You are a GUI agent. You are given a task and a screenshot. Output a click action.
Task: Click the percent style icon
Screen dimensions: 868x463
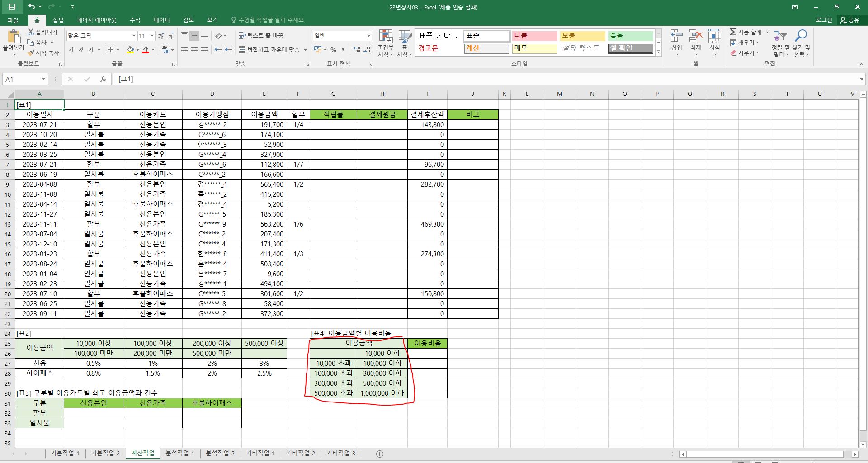[333, 50]
